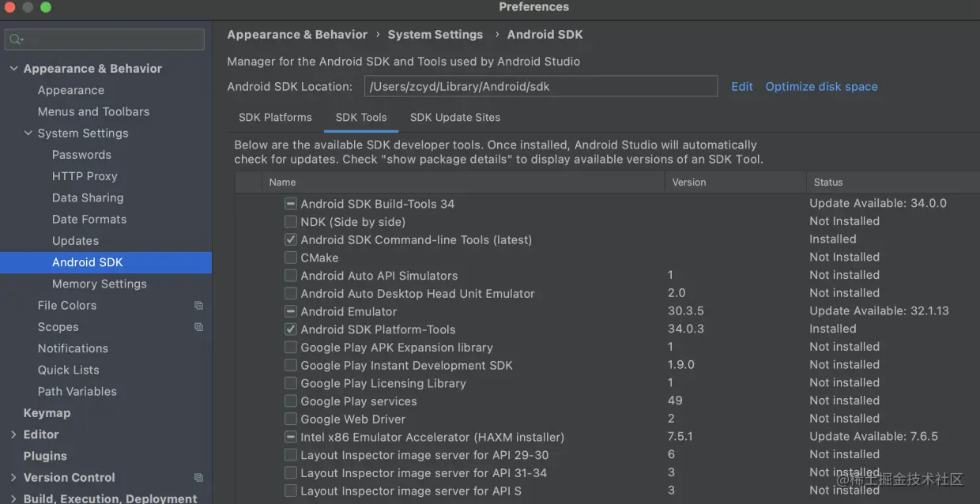
Task: Click the System Settings breadcrumb
Action: (x=435, y=35)
